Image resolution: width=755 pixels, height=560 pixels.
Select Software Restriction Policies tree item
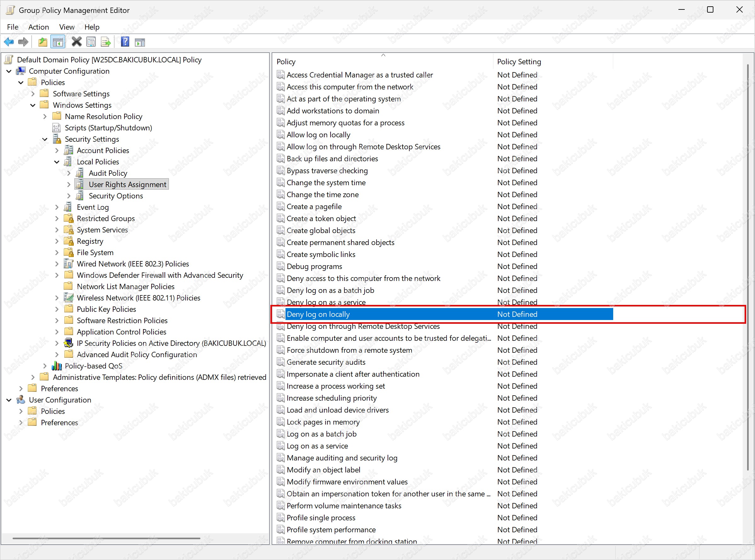[122, 320]
